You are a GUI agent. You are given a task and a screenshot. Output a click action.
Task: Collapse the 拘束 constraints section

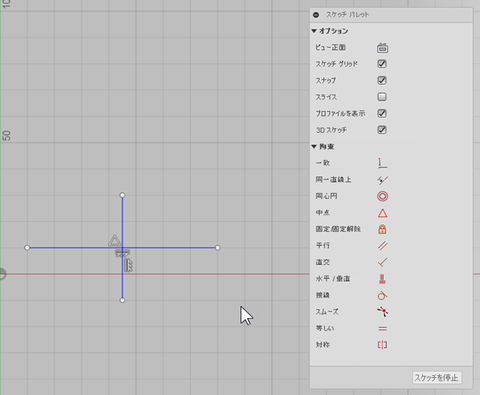pos(314,146)
